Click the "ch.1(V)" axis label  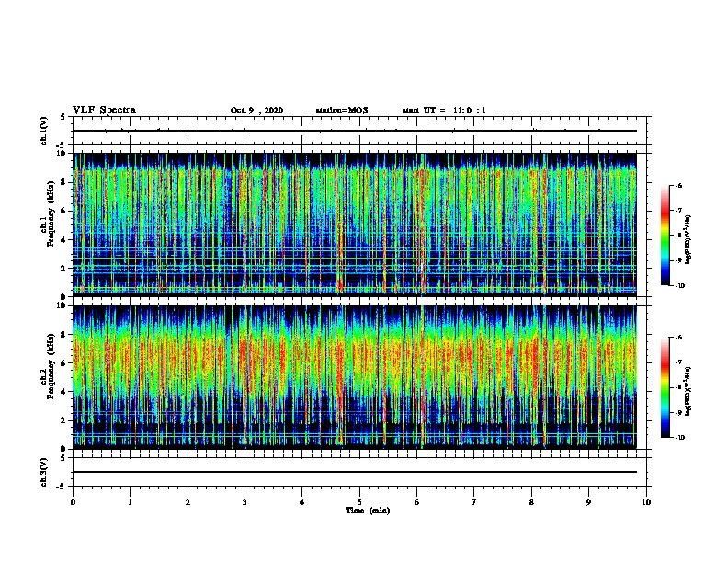tap(44, 131)
